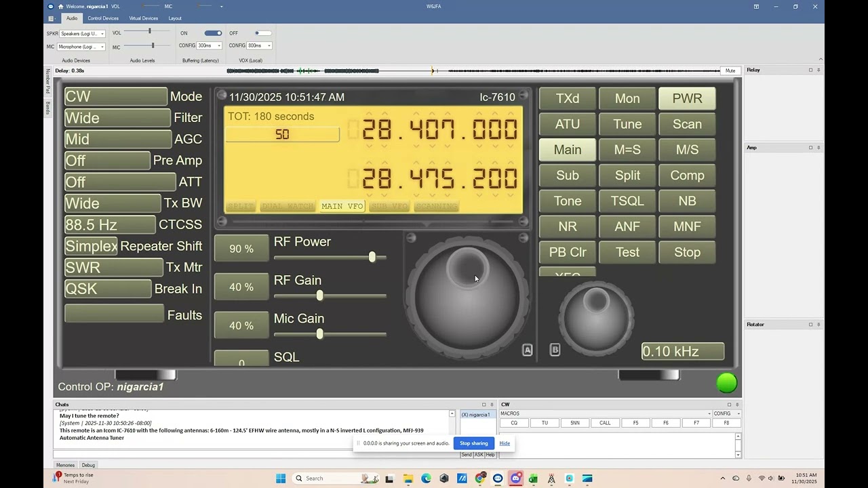The image size is (868, 488).
Task: Toggle the Comp compression button
Action: 687,175
